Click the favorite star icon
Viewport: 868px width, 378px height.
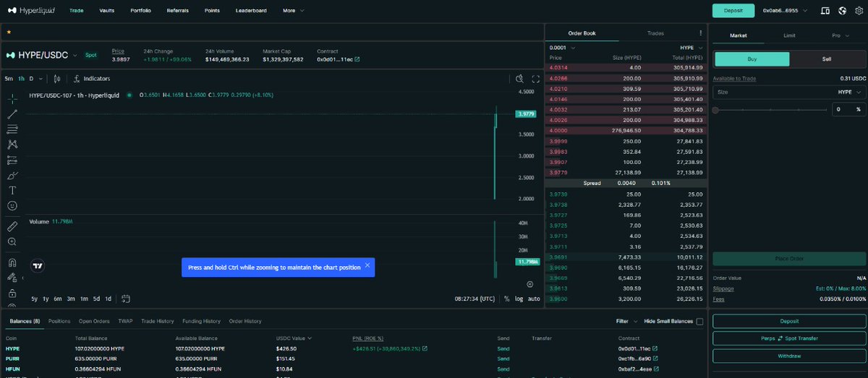(9, 33)
